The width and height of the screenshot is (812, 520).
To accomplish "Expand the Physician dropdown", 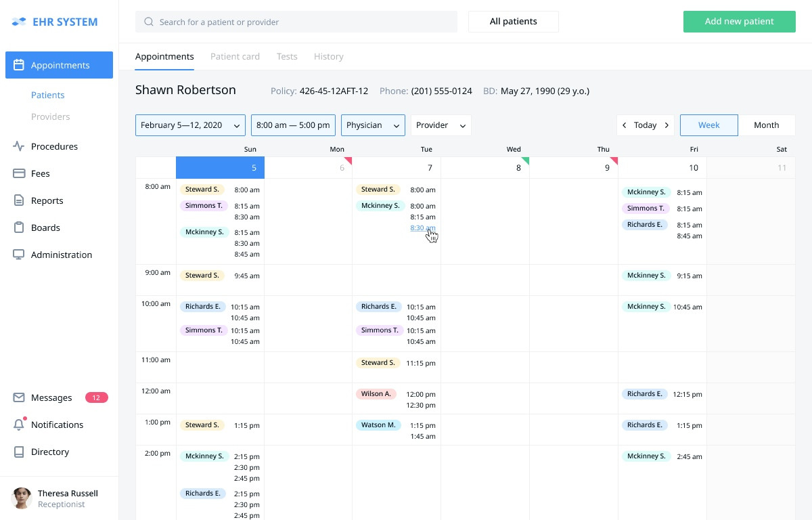I will tap(373, 125).
